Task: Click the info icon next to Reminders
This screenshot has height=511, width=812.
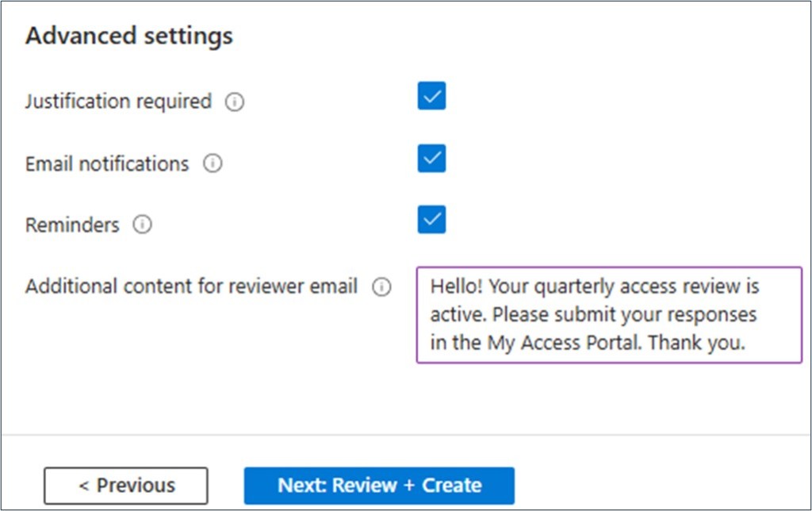Action: click(x=142, y=225)
